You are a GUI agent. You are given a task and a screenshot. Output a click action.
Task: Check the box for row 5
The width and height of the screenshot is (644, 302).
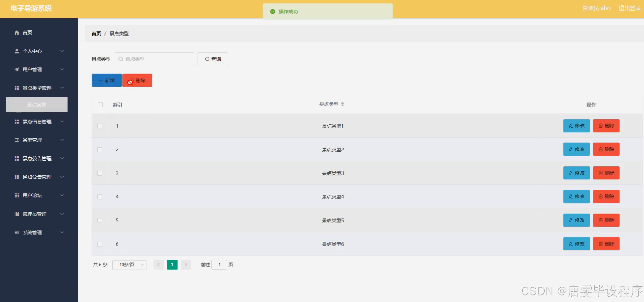click(100, 220)
